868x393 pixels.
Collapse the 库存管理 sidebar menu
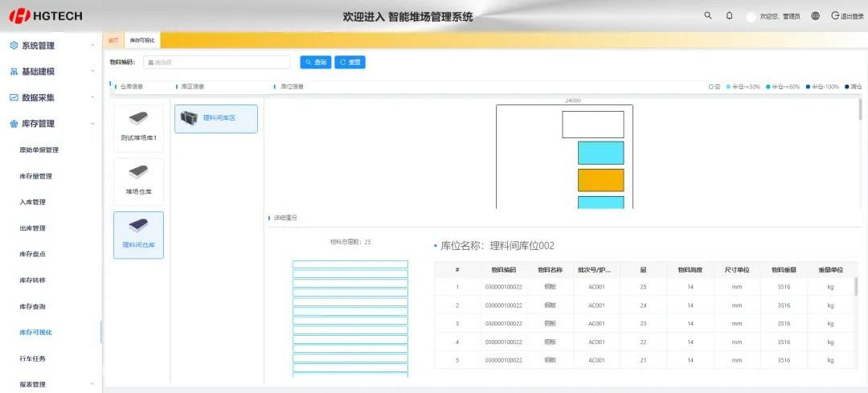48,124
